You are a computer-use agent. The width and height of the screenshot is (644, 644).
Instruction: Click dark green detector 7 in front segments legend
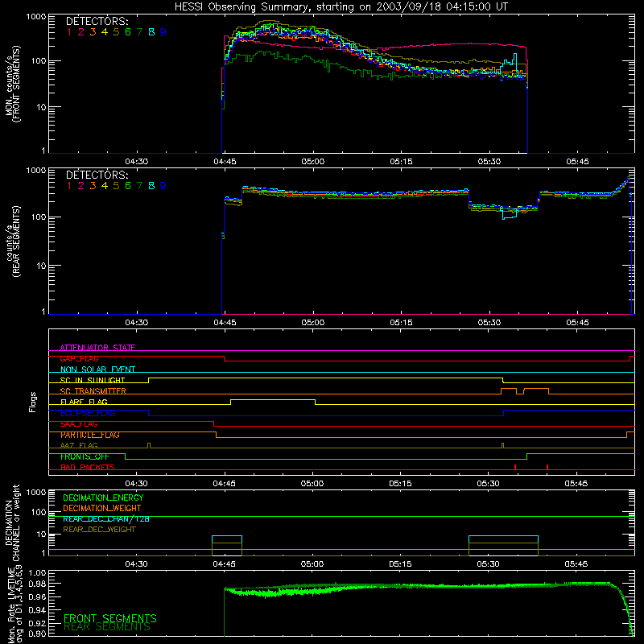tap(139, 32)
